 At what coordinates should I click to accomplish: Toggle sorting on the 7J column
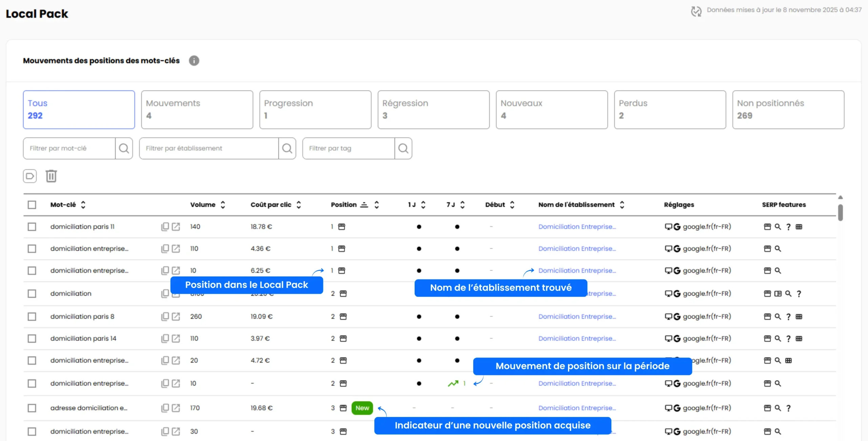click(462, 205)
